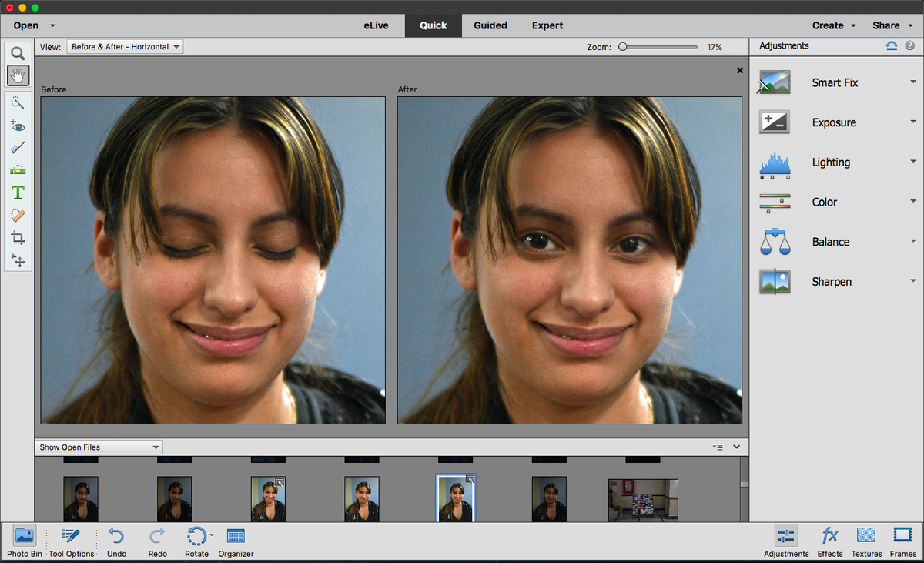Switch to the Hand tool
This screenshot has height=563, width=924.
(x=18, y=75)
